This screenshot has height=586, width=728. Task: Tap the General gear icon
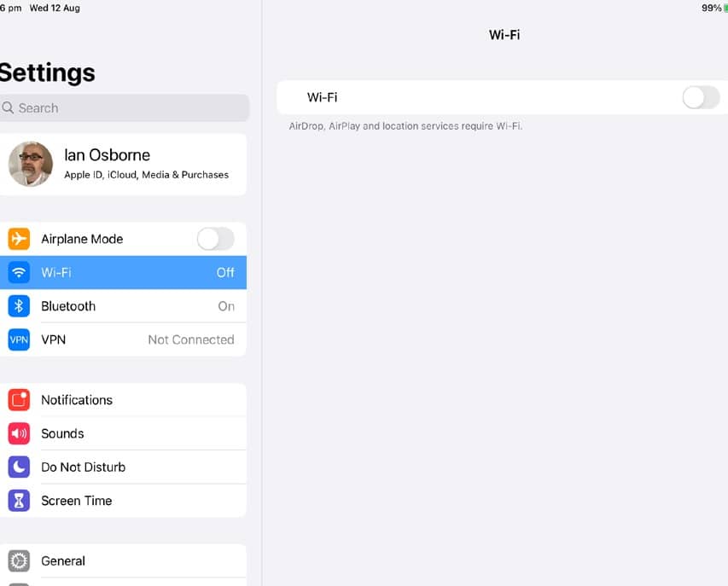[19, 561]
